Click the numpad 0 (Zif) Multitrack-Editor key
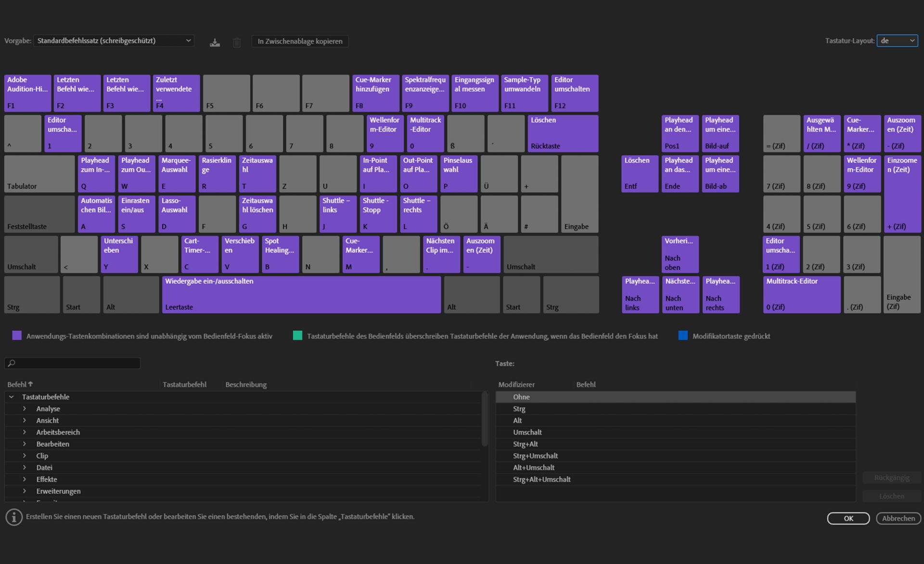Image resolution: width=924 pixels, height=564 pixels. [x=802, y=295]
